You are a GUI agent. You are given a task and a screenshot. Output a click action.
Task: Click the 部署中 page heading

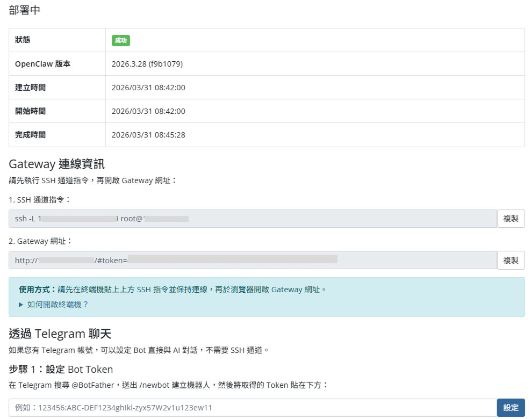(25, 10)
